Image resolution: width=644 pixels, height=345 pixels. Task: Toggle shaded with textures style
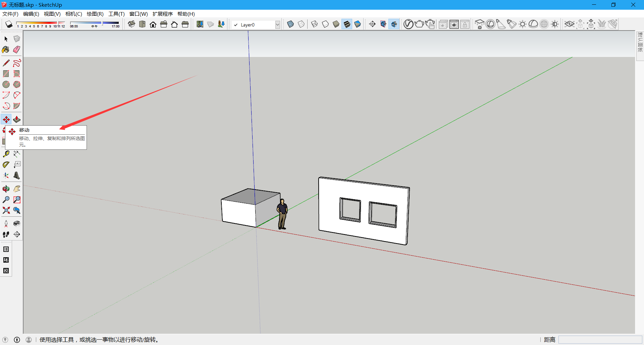pos(347,24)
